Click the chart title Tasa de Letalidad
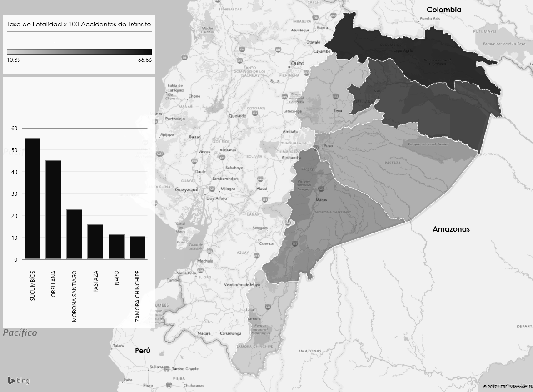Screen dimensions: 533x392 coord(79,24)
